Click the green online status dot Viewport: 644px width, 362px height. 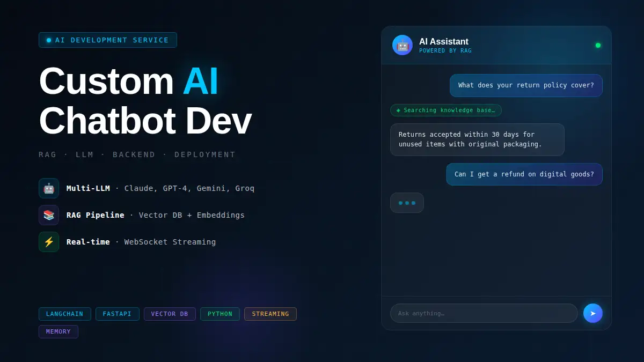[598, 46]
